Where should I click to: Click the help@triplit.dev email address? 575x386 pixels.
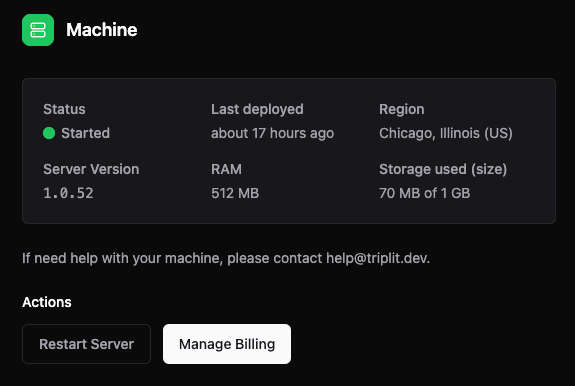point(377,258)
